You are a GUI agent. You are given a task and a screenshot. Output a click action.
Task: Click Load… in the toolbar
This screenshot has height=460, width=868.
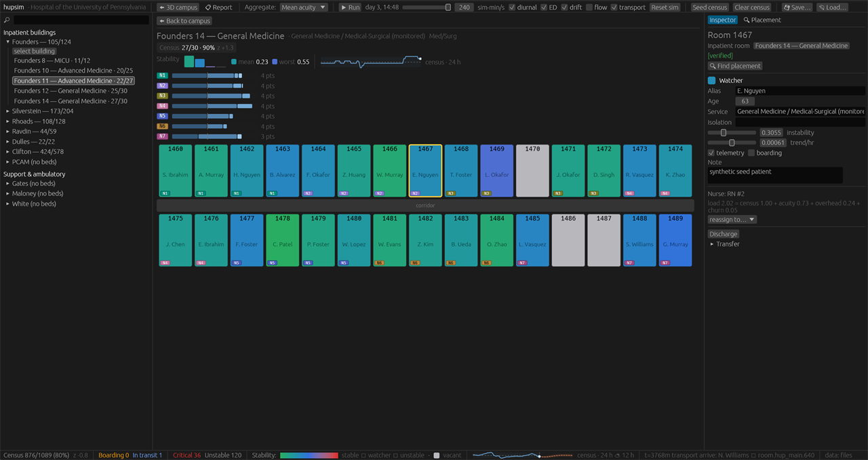click(x=832, y=7)
